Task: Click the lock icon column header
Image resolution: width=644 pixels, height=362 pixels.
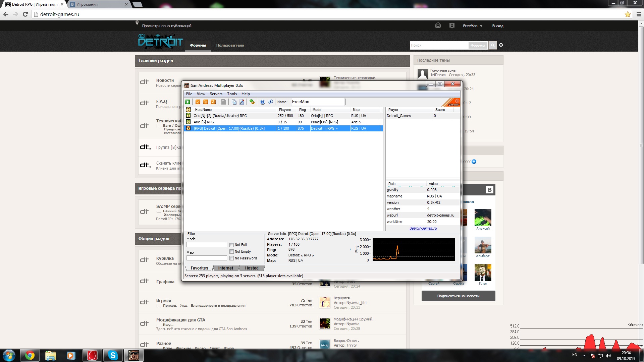Action: pyautogui.click(x=189, y=110)
